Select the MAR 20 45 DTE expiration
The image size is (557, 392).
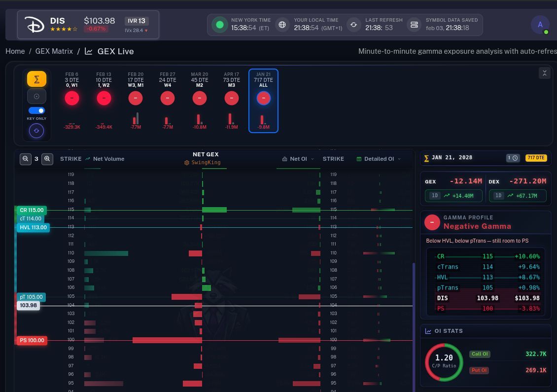pos(200,101)
